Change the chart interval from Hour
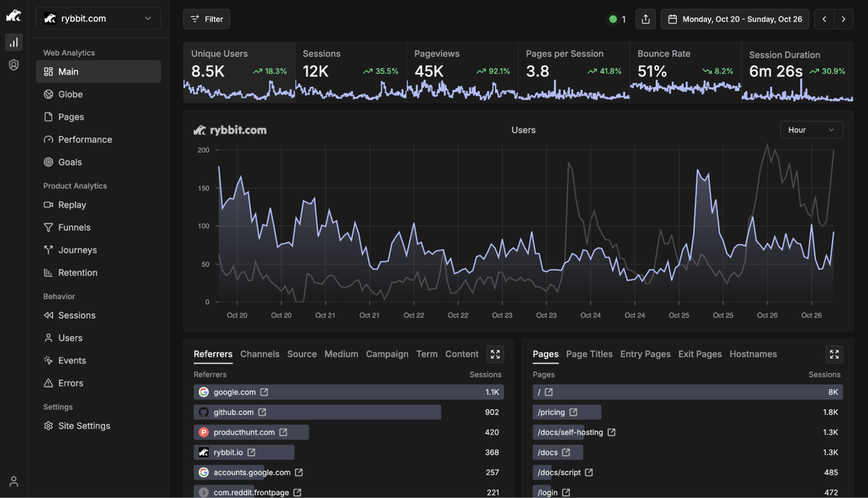Image resolution: width=868 pixels, height=498 pixels. (x=811, y=130)
